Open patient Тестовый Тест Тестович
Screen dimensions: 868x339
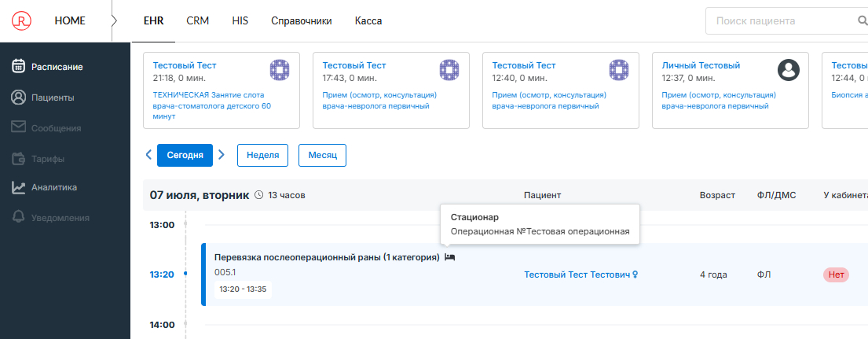[x=577, y=275]
